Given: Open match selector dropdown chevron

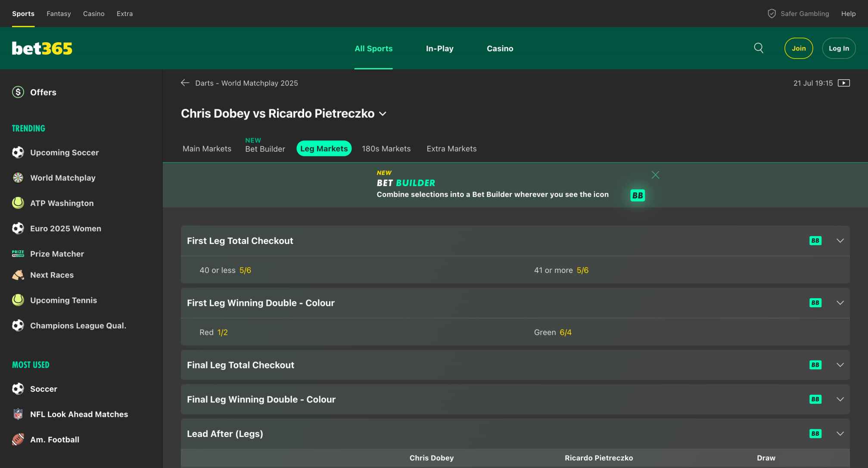Looking at the screenshot, I should tap(383, 114).
